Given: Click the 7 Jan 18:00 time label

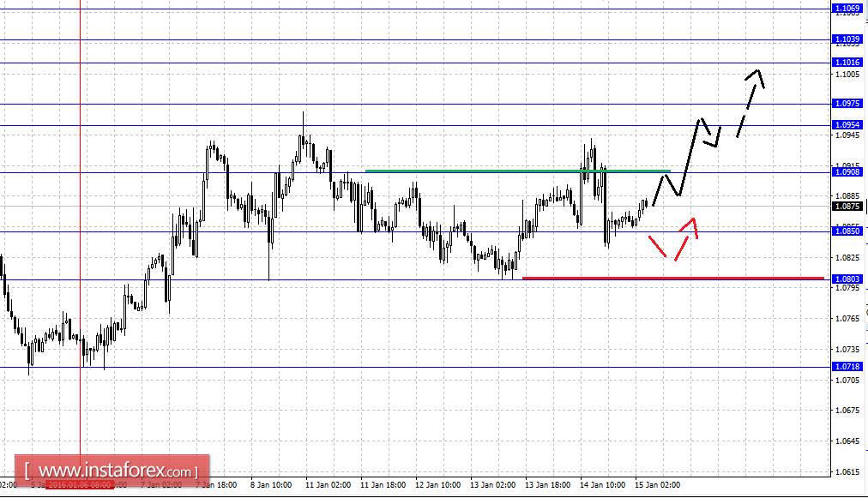Looking at the screenshot, I should (216, 485).
